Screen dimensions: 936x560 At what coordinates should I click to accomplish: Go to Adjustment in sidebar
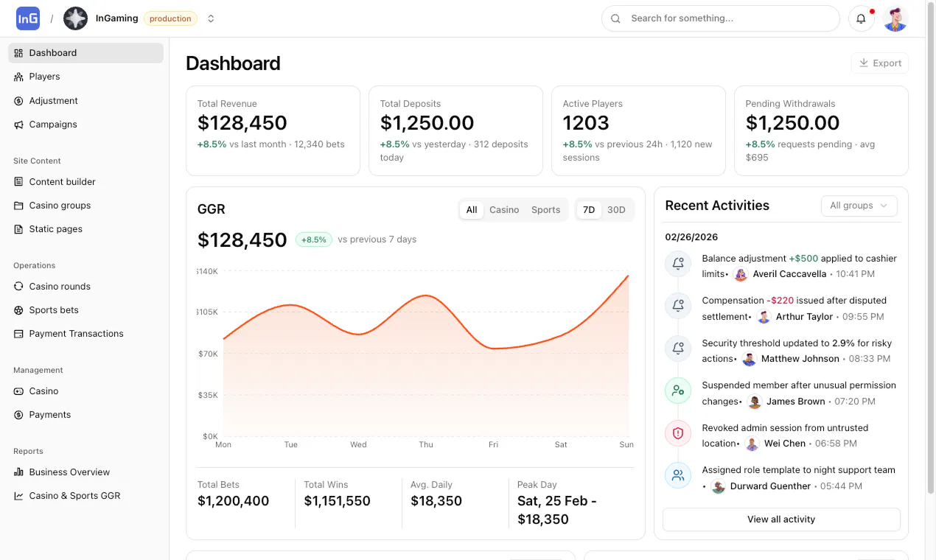point(53,101)
